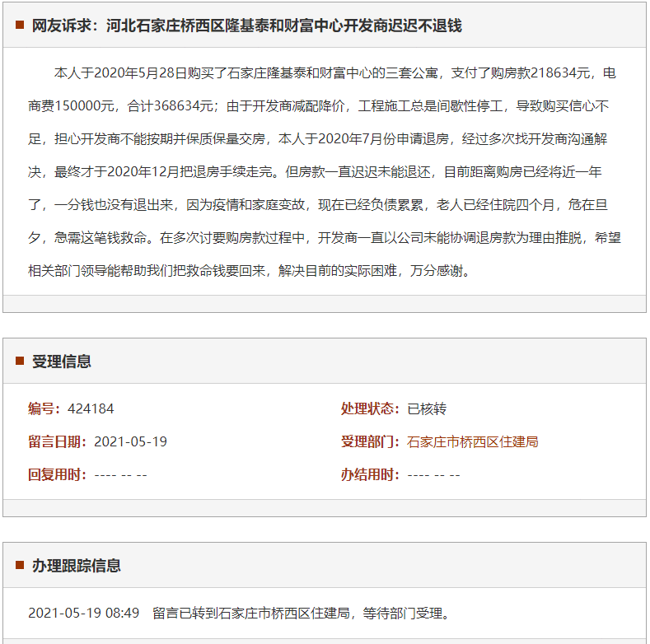Image resolution: width=650 pixels, height=644 pixels.
Task: Select the 网友诉求 complaint title heading
Action: click(x=246, y=26)
